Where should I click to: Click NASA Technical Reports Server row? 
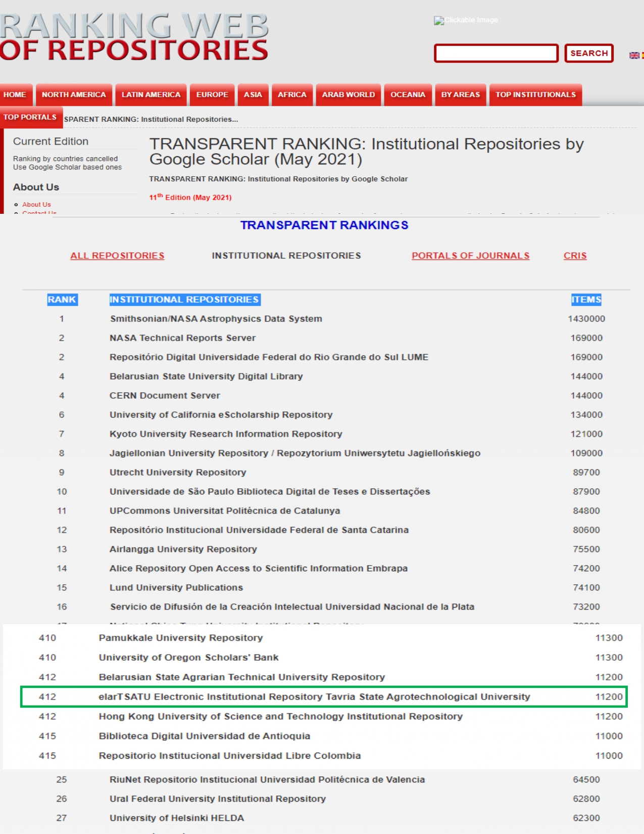click(x=326, y=338)
